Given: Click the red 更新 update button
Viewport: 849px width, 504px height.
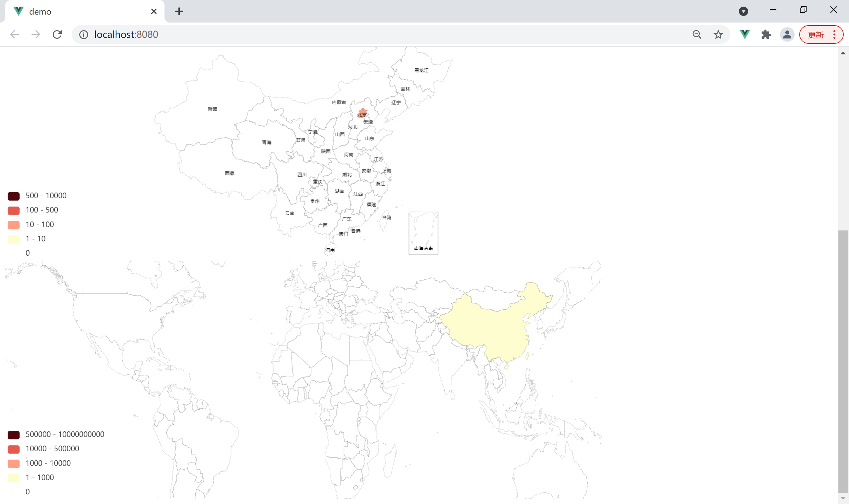Looking at the screenshot, I should [x=816, y=34].
